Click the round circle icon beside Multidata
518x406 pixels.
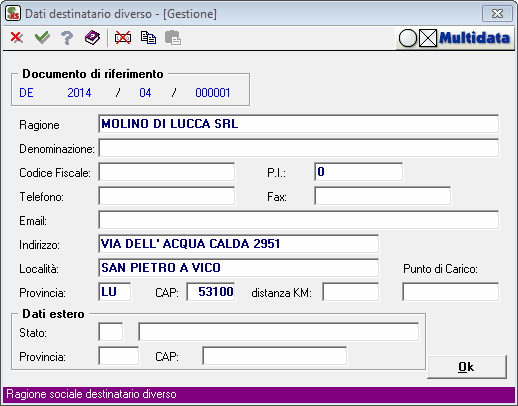(408, 38)
